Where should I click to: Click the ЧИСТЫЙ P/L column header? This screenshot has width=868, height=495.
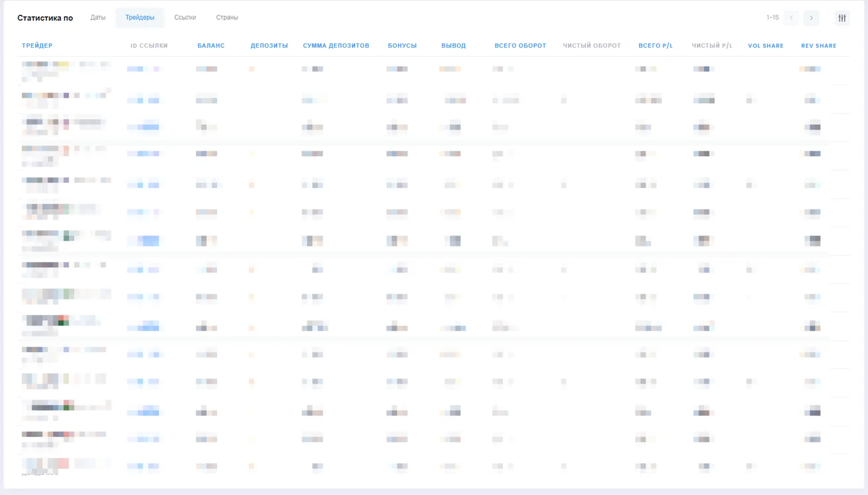(712, 46)
